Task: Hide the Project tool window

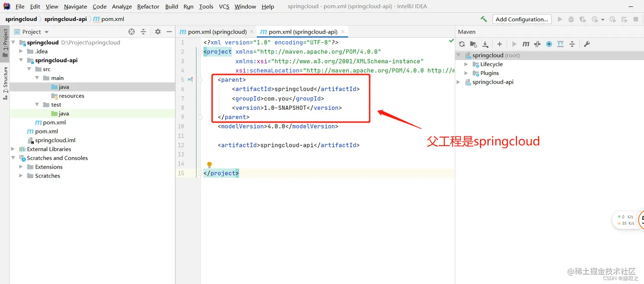Action: click(x=169, y=32)
